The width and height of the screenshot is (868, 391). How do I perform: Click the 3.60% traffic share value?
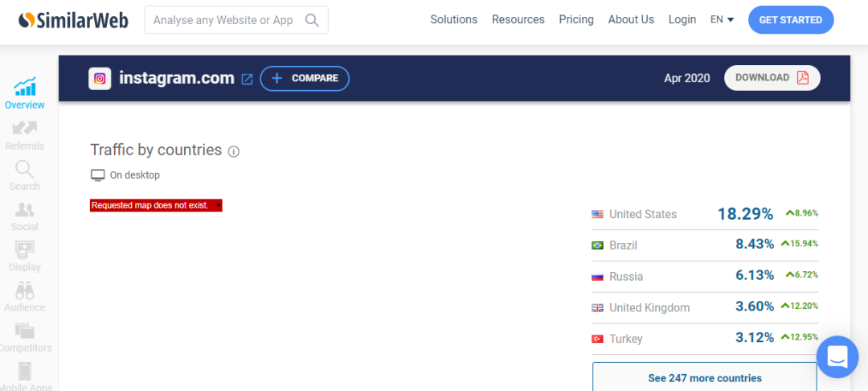pyautogui.click(x=755, y=306)
